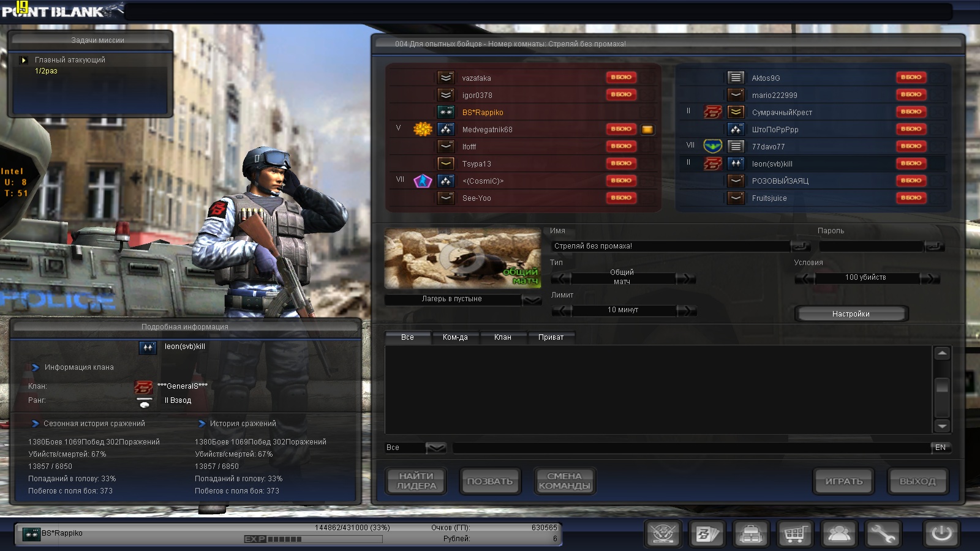Click the rank icon beside Tsypa13
This screenshot has height=551, width=980.
(446, 163)
